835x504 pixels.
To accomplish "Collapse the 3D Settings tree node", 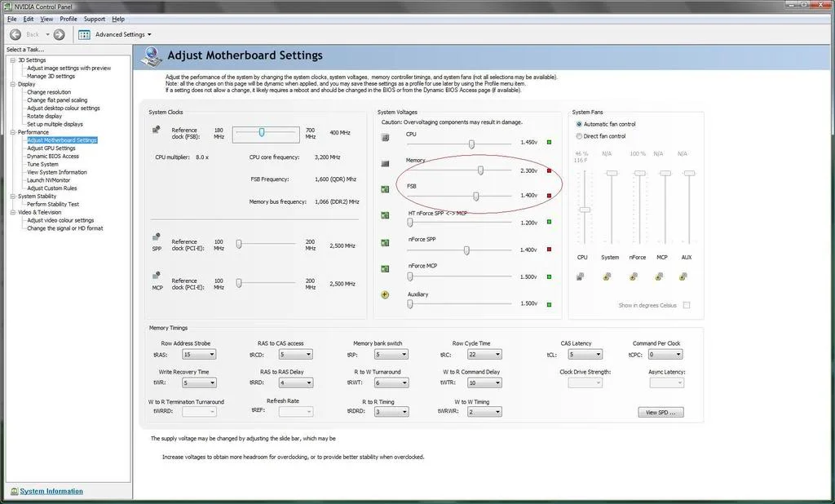I will click(x=13, y=60).
